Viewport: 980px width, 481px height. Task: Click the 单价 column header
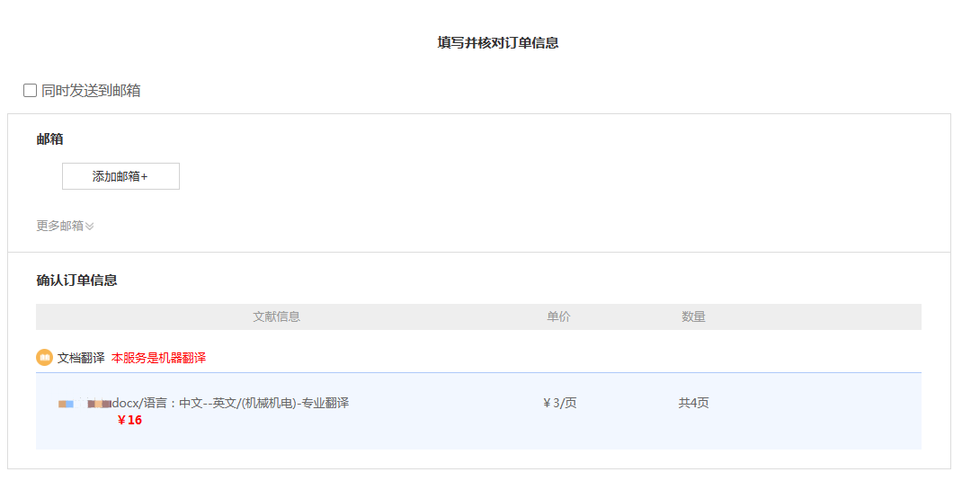(558, 316)
